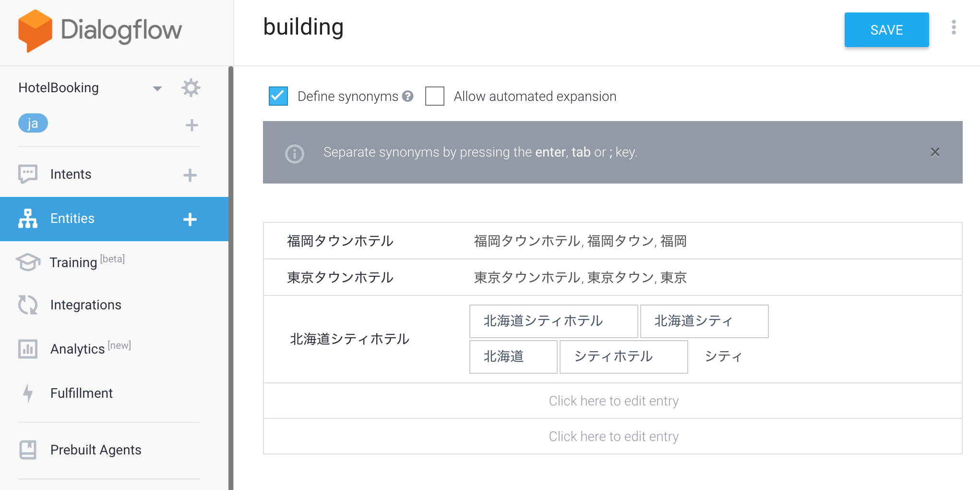This screenshot has width=980, height=490.
Task: Click the first empty 'Click here to edit entry' row
Action: pos(613,401)
